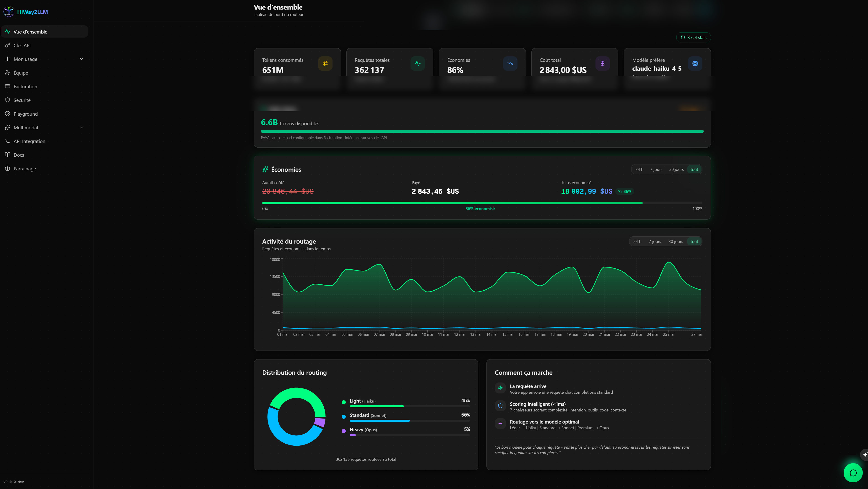Click the Facturation card icon
868x489 pixels.
pos(8,87)
